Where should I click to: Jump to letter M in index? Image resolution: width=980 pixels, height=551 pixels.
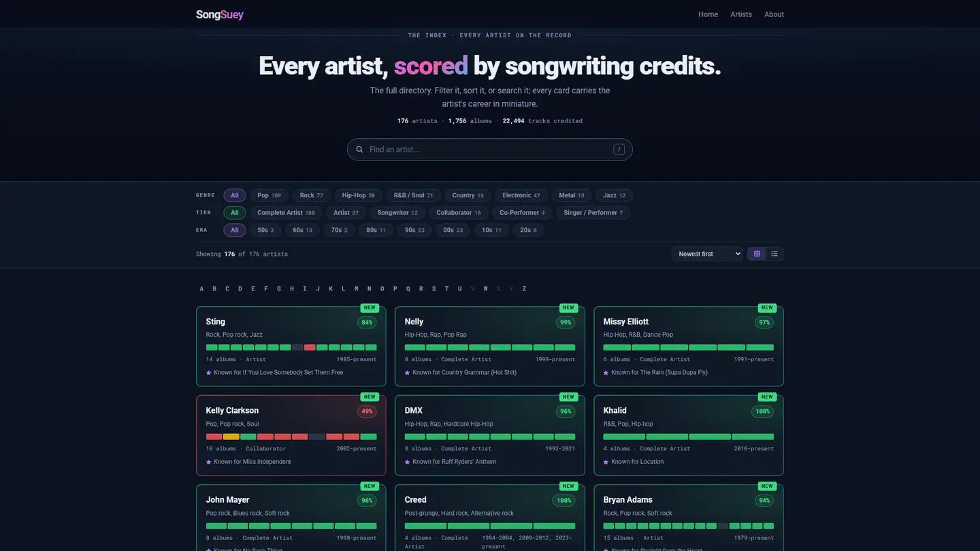356,288
